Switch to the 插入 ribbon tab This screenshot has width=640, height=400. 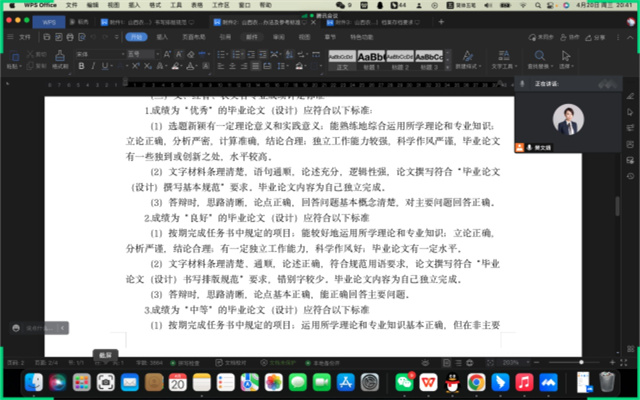[x=162, y=37]
